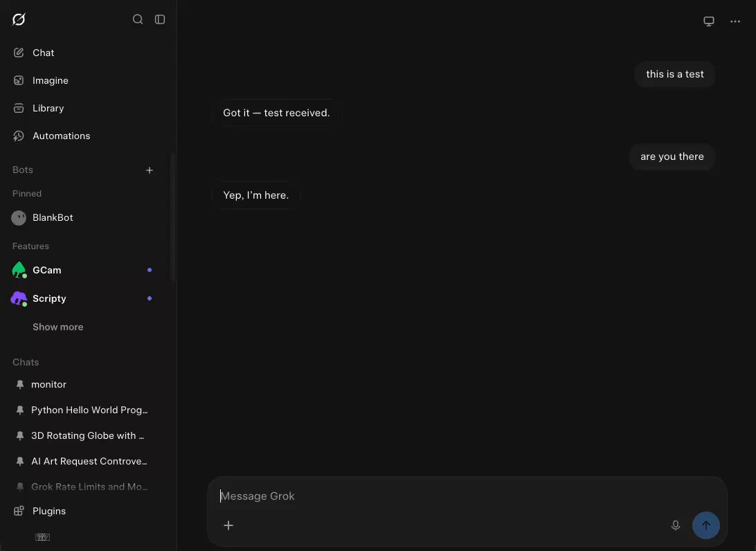The image size is (756, 551).
Task: Open Plugins from the sidebar
Action: click(48, 511)
